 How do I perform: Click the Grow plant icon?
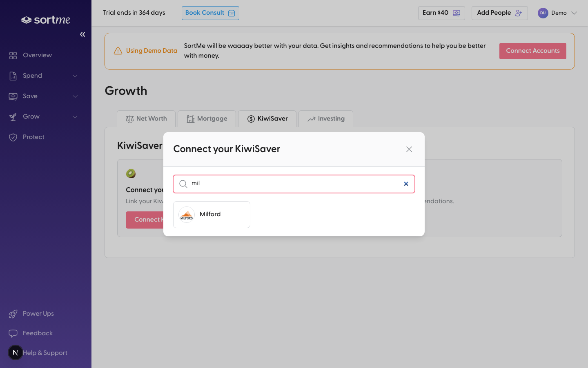coord(13,117)
